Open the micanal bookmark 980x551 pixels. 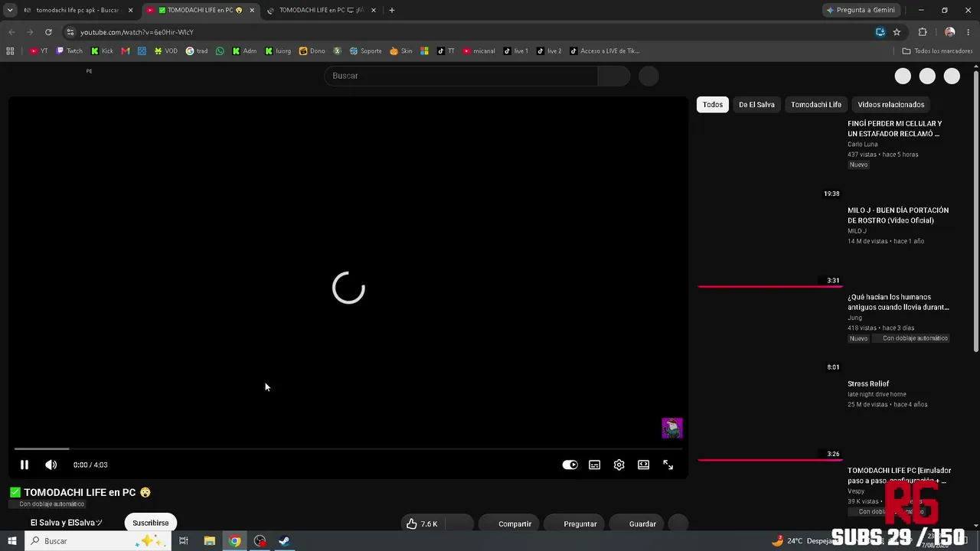[x=479, y=51]
